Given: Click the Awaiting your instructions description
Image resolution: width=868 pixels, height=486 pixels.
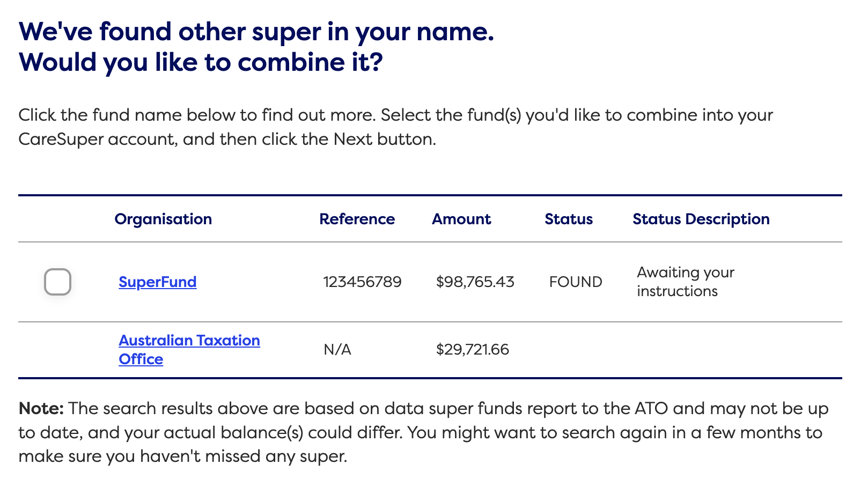Looking at the screenshot, I should (685, 282).
